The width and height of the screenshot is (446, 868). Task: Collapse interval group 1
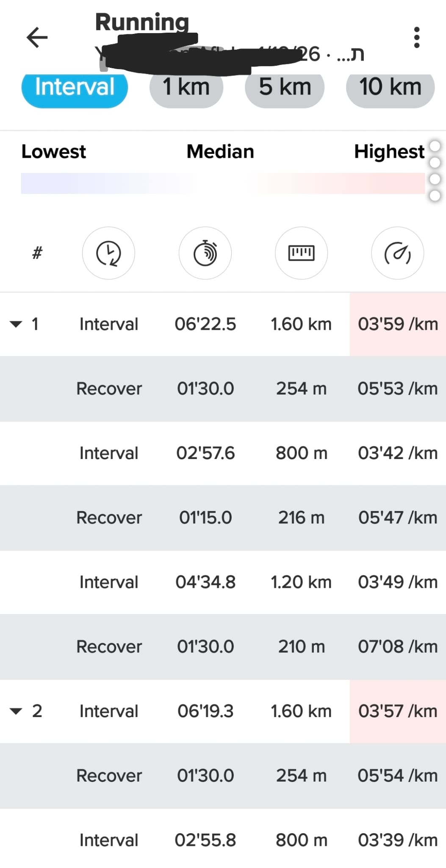pos(16,324)
